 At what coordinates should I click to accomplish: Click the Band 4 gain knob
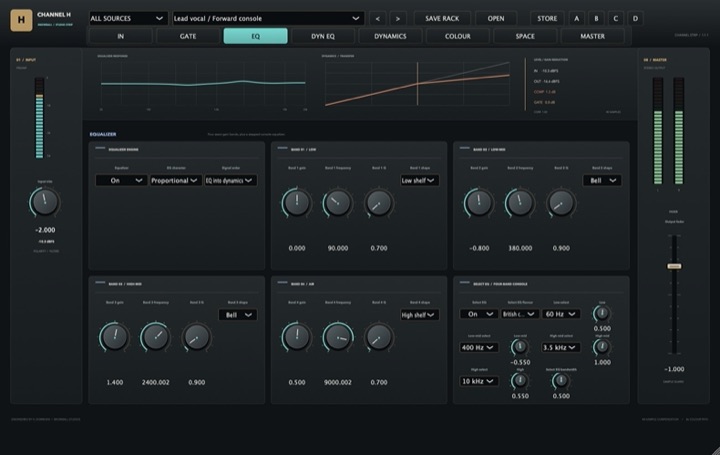(x=297, y=337)
